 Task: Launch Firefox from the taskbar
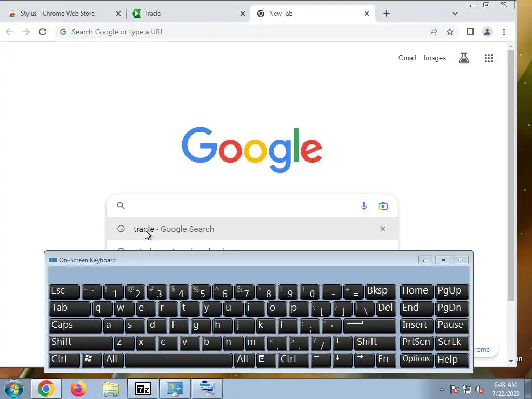78,389
